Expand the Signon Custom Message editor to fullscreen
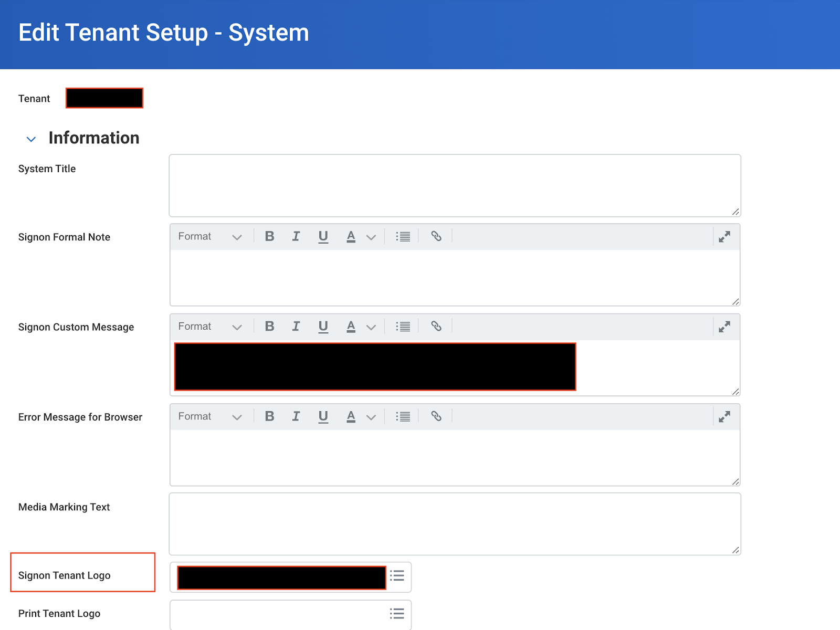This screenshot has width=840, height=630. (724, 326)
